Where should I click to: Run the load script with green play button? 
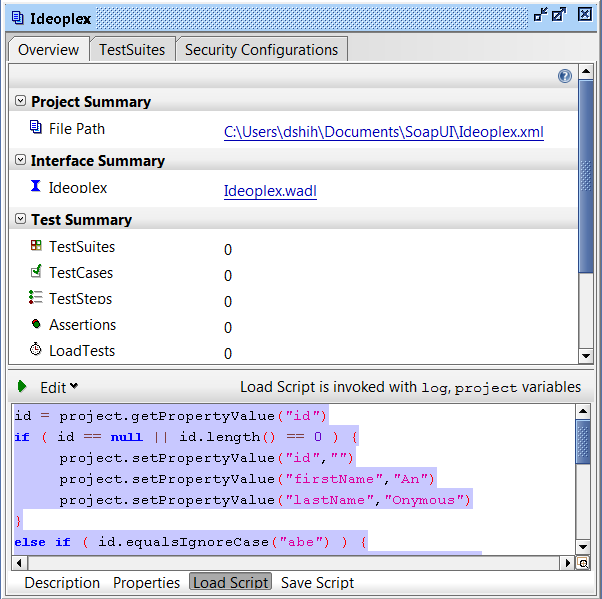pos(22,386)
